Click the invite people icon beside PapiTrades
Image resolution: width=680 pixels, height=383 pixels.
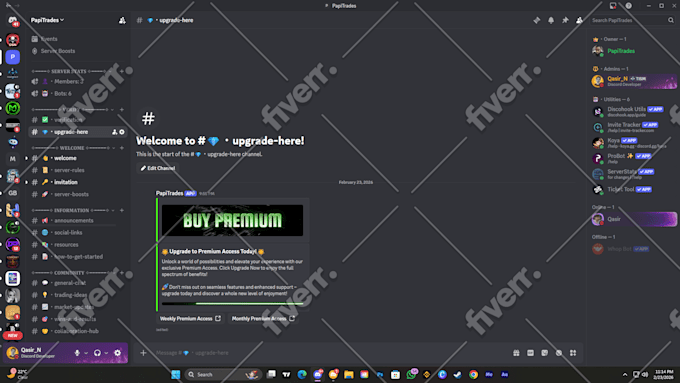pos(122,20)
